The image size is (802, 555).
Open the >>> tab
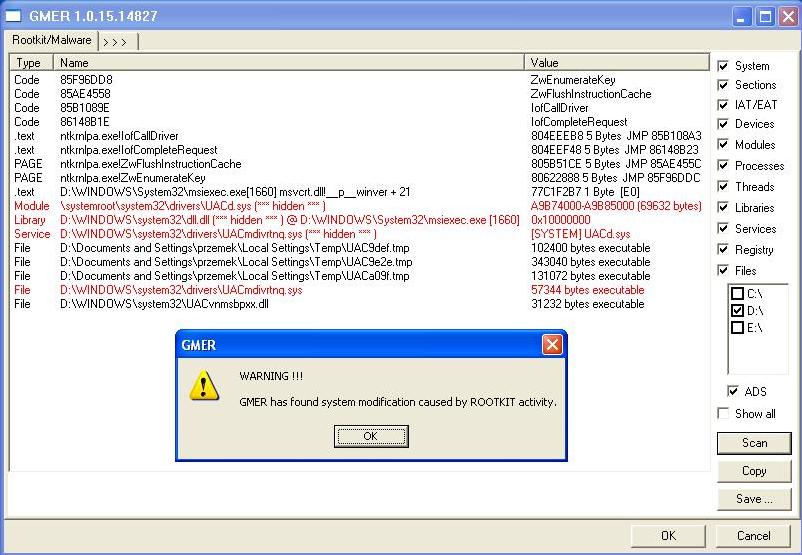[x=117, y=42]
